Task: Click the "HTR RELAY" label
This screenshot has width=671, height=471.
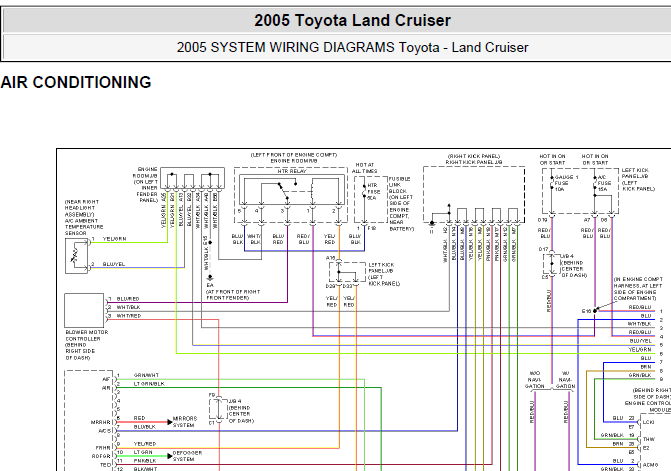Action: pyautogui.click(x=292, y=171)
